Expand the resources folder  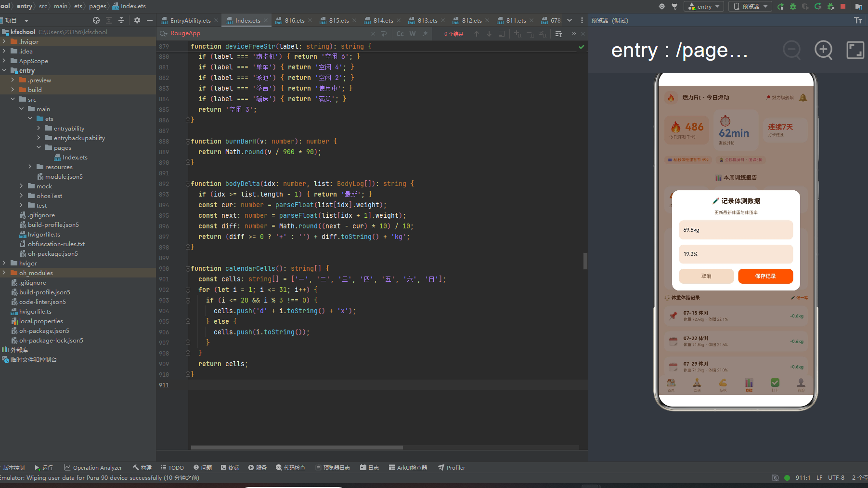pos(30,167)
